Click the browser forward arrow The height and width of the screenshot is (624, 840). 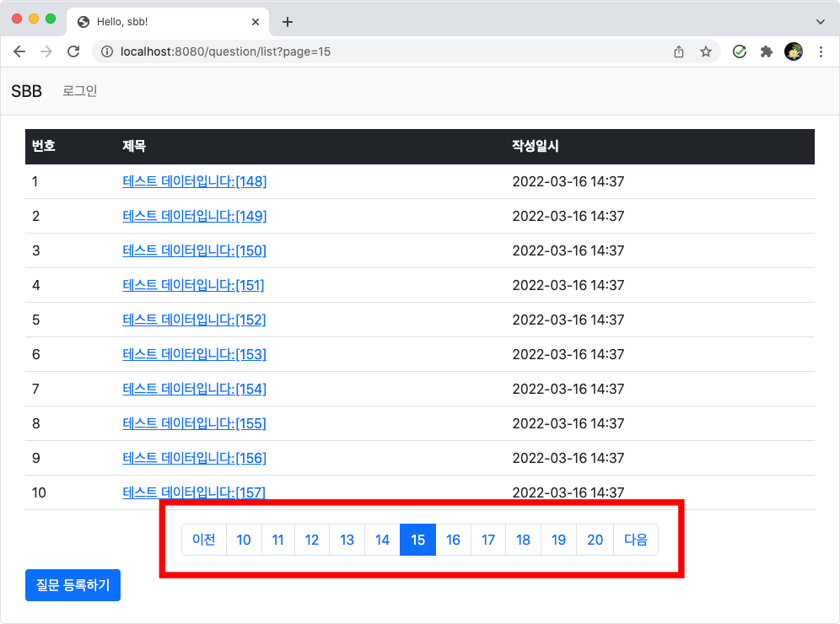[46, 51]
